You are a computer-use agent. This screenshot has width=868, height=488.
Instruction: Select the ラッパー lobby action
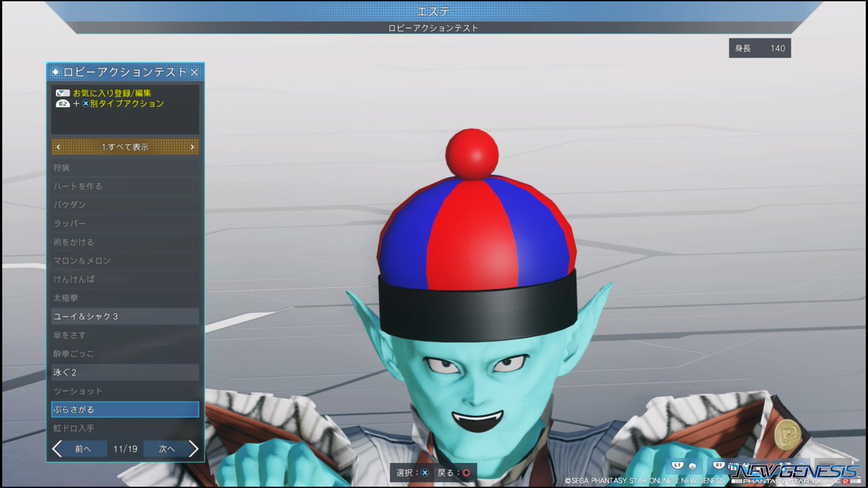coord(125,223)
